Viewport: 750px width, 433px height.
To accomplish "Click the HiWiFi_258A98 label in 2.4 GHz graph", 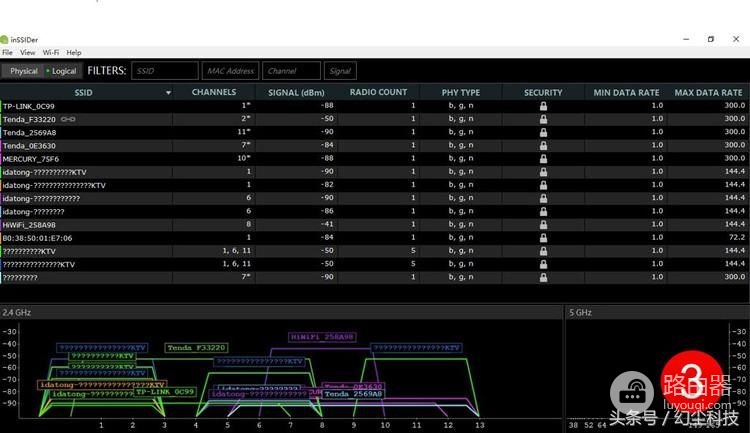I will click(x=322, y=337).
